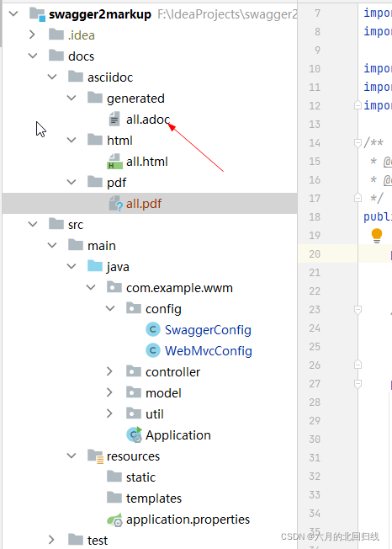
Task: Expand the controller package
Action: pyautogui.click(x=109, y=371)
